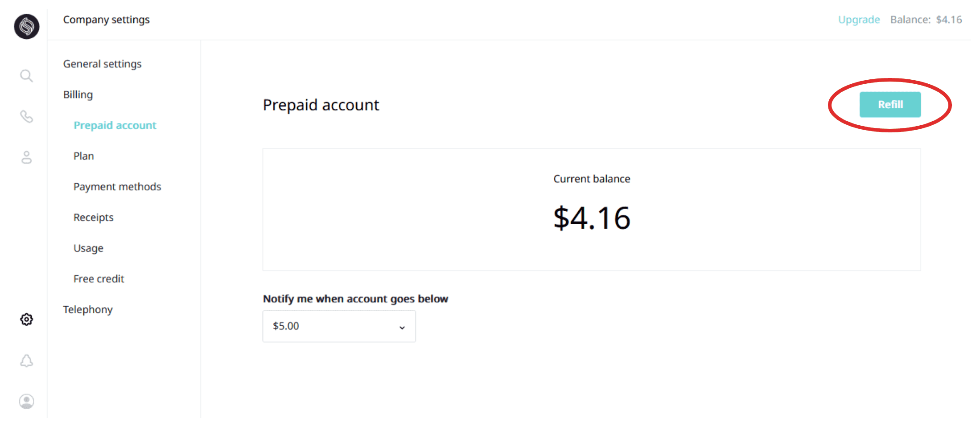View the Receipts page
The width and height of the screenshot is (980, 427).
[x=94, y=218]
